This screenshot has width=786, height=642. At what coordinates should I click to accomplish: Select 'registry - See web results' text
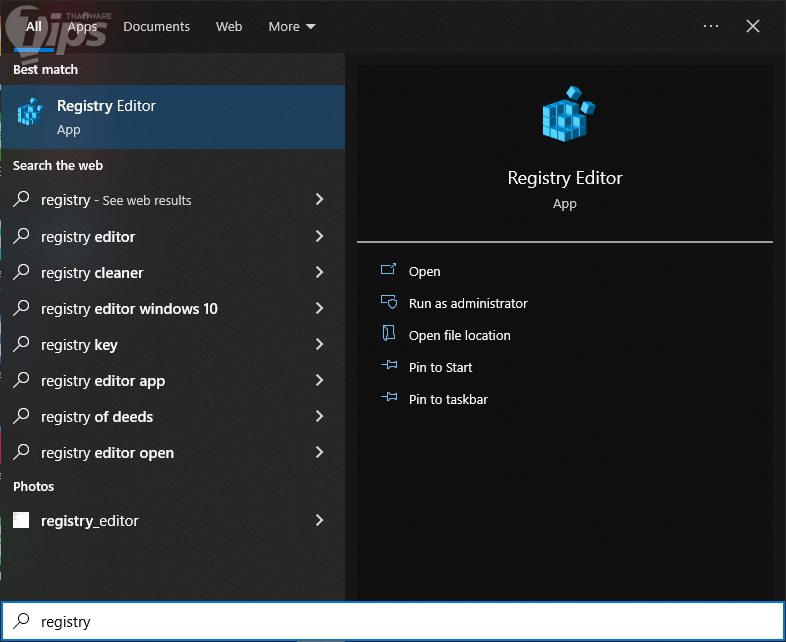click(x=116, y=200)
